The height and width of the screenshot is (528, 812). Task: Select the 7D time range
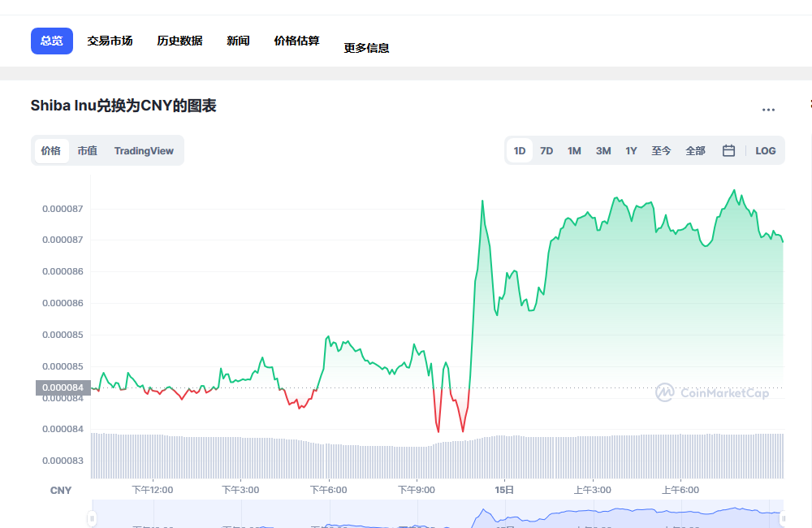(546, 151)
